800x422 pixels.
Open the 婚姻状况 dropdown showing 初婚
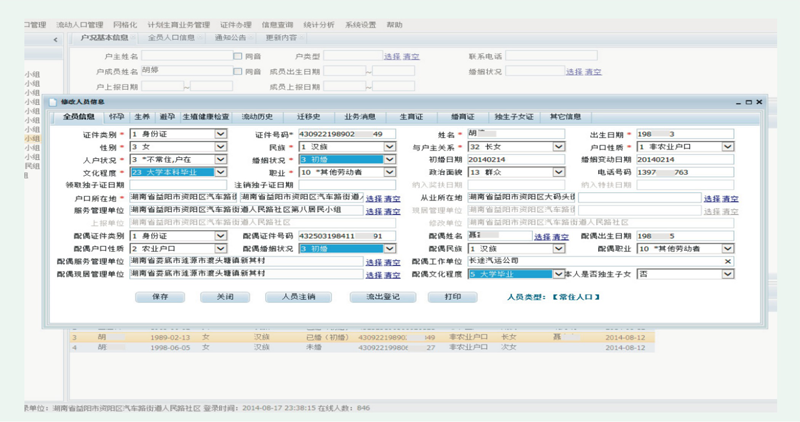(x=389, y=160)
